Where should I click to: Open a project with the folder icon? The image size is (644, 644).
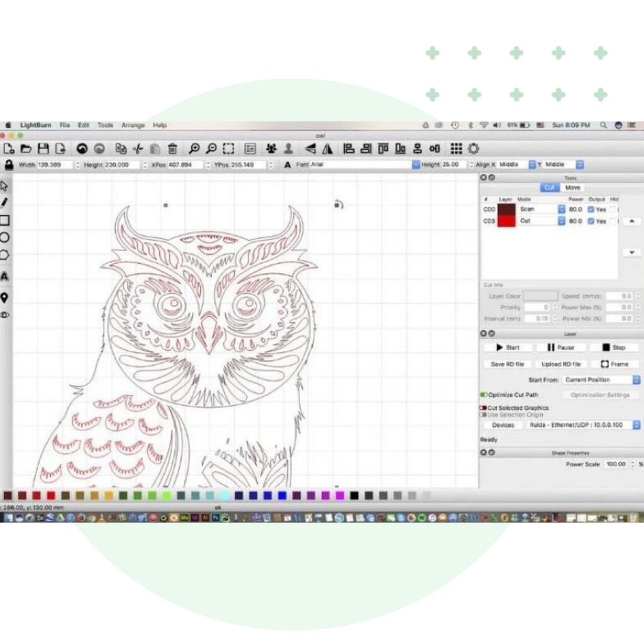26,149
